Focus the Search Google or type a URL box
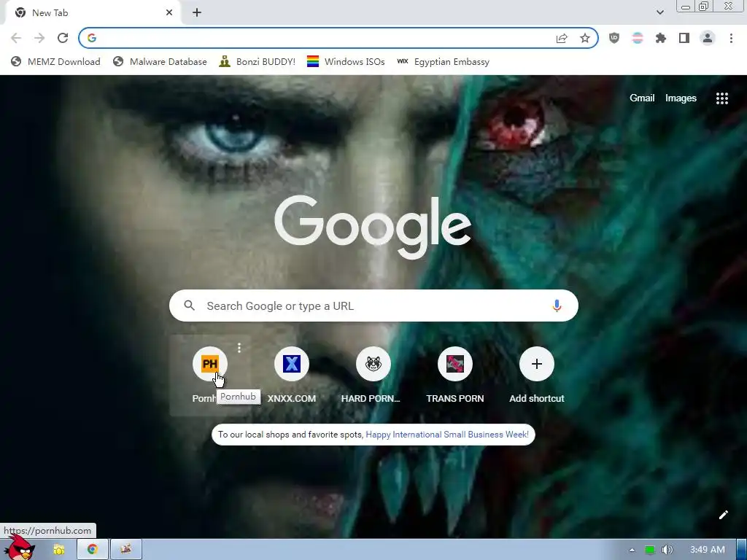Screen dimensions: 747x560 point(373,306)
